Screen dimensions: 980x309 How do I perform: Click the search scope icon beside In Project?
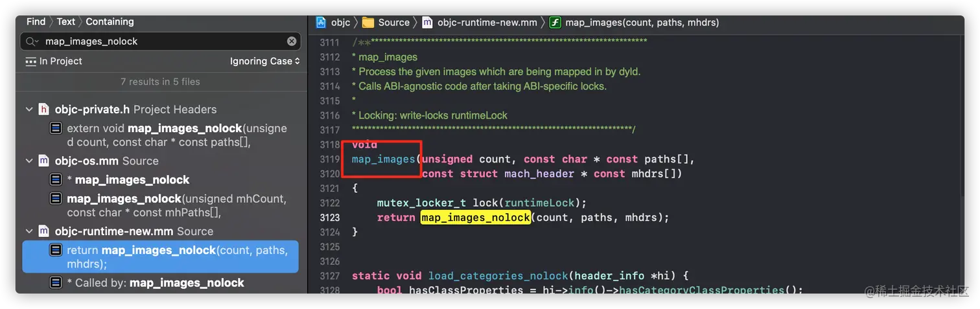30,62
